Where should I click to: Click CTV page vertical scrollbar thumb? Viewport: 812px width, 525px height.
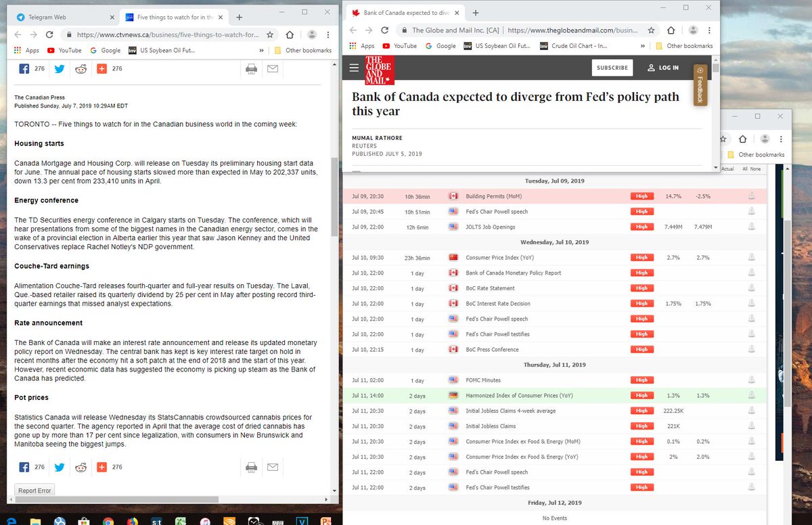[x=334, y=196]
